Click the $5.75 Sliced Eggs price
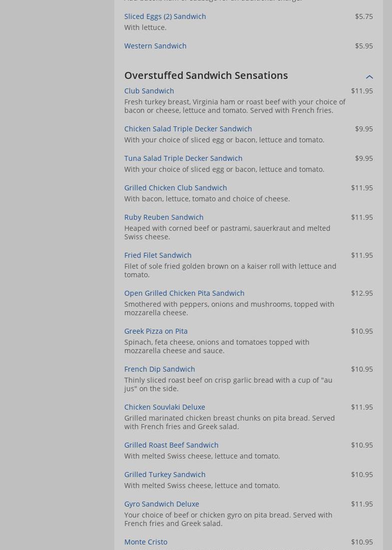This screenshot has height=550, width=392. [x=364, y=16]
